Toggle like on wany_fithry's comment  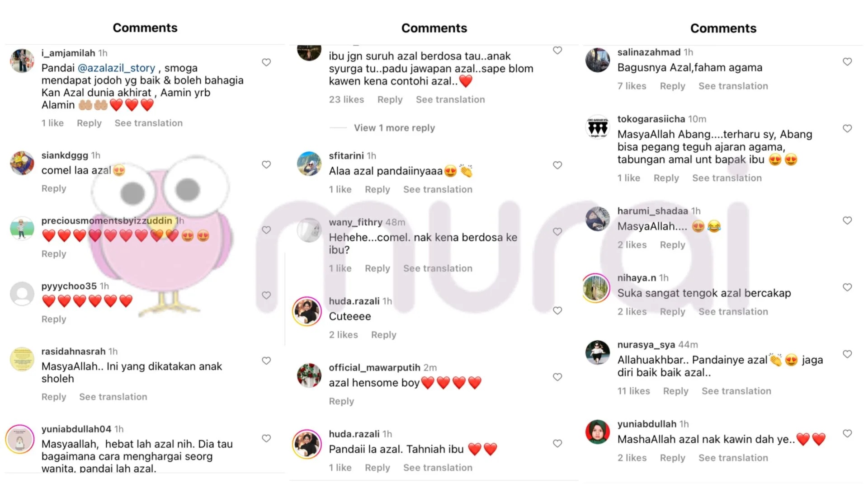point(557,231)
